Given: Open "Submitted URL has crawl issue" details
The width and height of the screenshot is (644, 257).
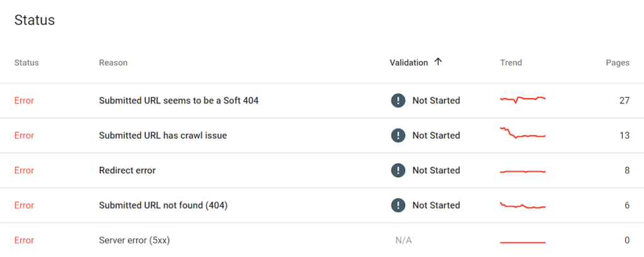Looking at the screenshot, I should coord(163,135).
